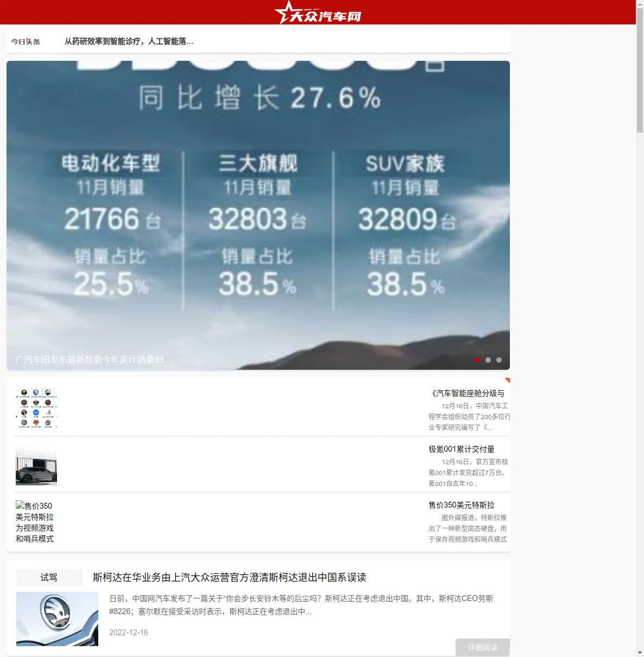Click the vertical scrollbar thumb

(x=640, y=70)
